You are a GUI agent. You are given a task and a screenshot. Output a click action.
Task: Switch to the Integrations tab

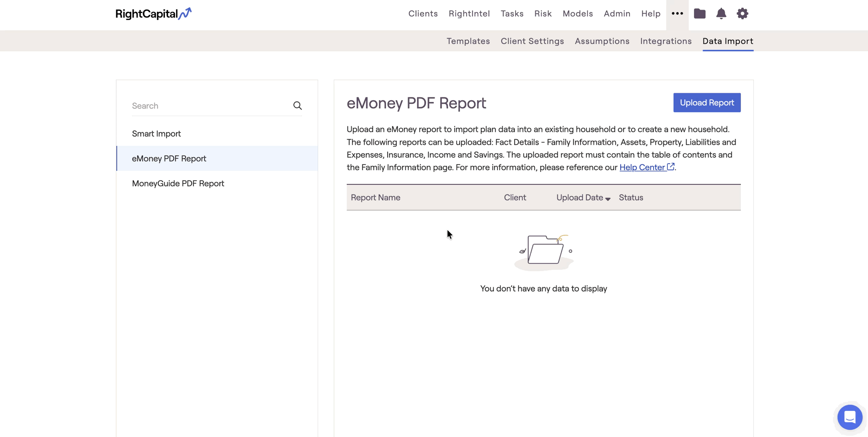coord(666,41)
